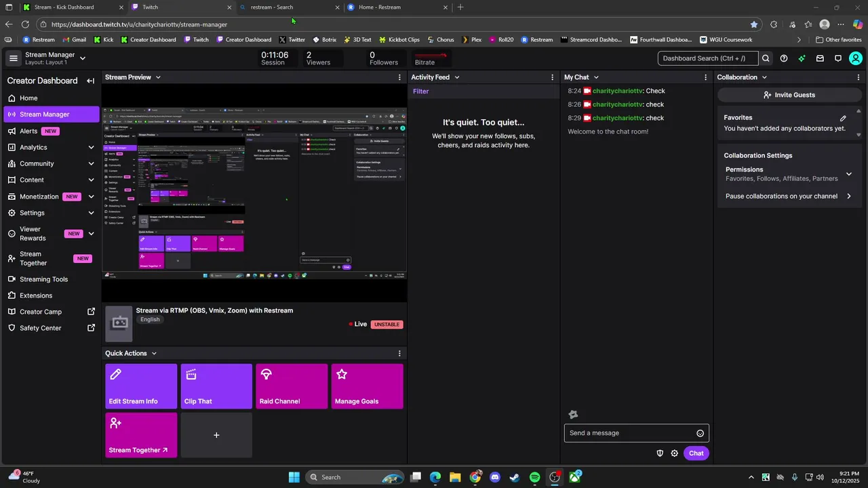This screenshot has width=868, height=488.
Task: Open the browser extensions puzzle icon
Action: (774, 24)
